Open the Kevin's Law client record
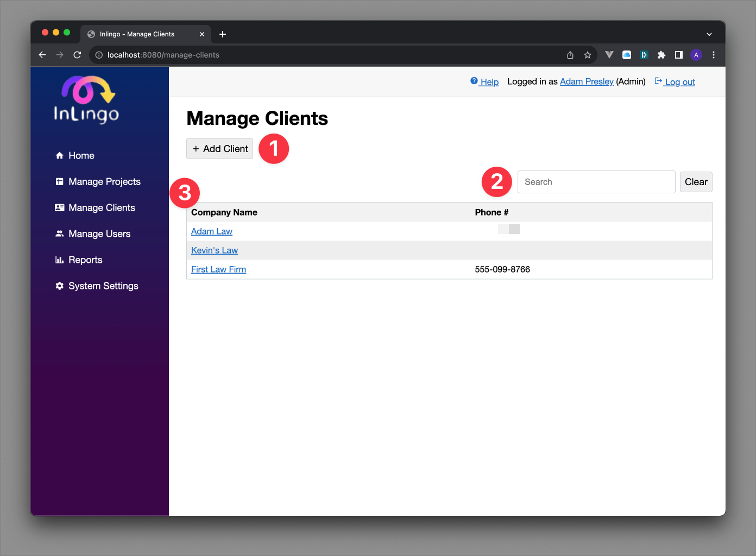The height and width of the screenshot is (556, 756). tap(214, 250)
